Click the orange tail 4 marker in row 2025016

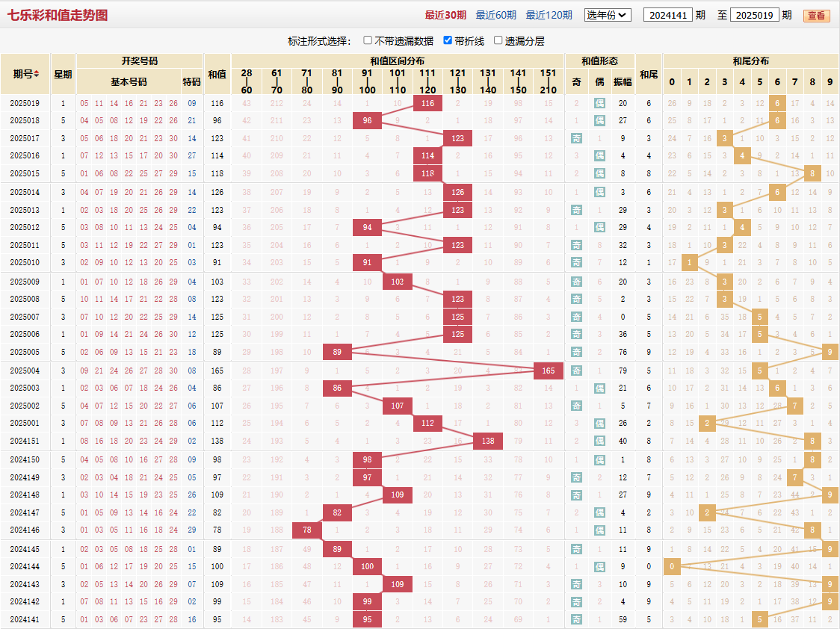(742, 156)
